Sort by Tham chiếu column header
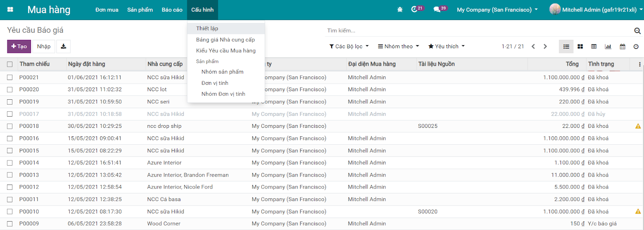The width and height of the screenshot is (644, 230). (35, 64)
